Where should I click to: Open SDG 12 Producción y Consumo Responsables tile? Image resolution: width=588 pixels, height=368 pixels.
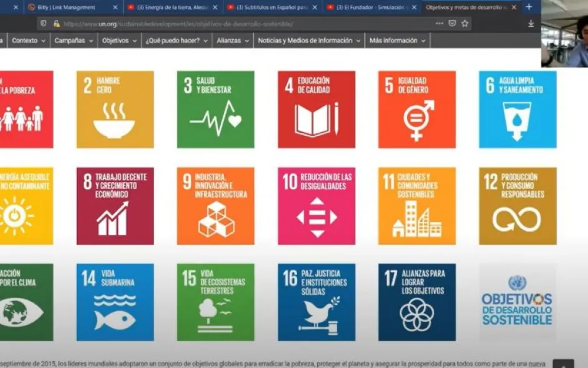[518, 206]
